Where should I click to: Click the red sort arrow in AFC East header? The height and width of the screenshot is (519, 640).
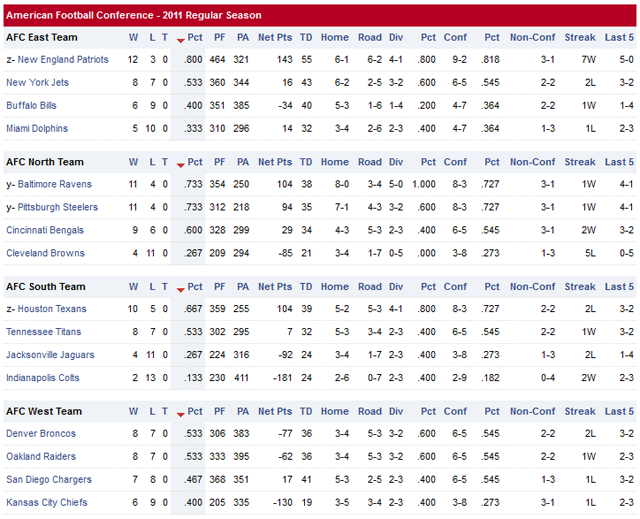tap(180, 40)
